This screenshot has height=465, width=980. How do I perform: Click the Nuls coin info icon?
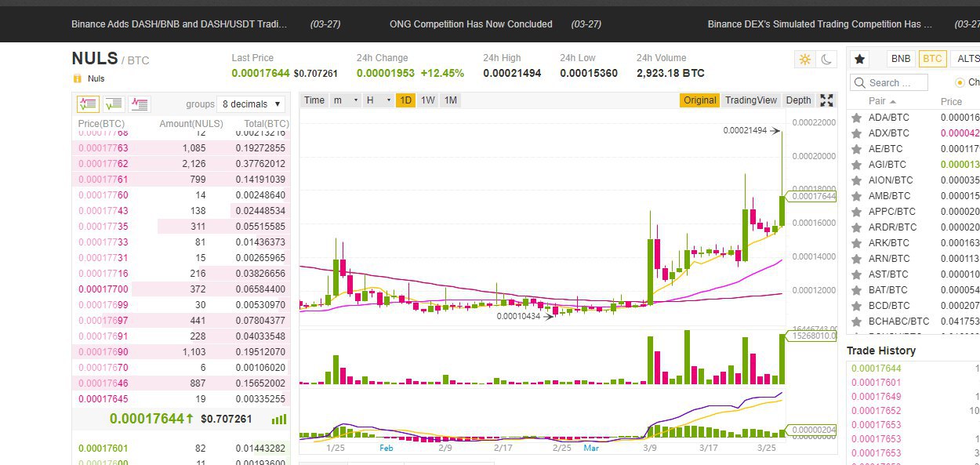point(77,78)
